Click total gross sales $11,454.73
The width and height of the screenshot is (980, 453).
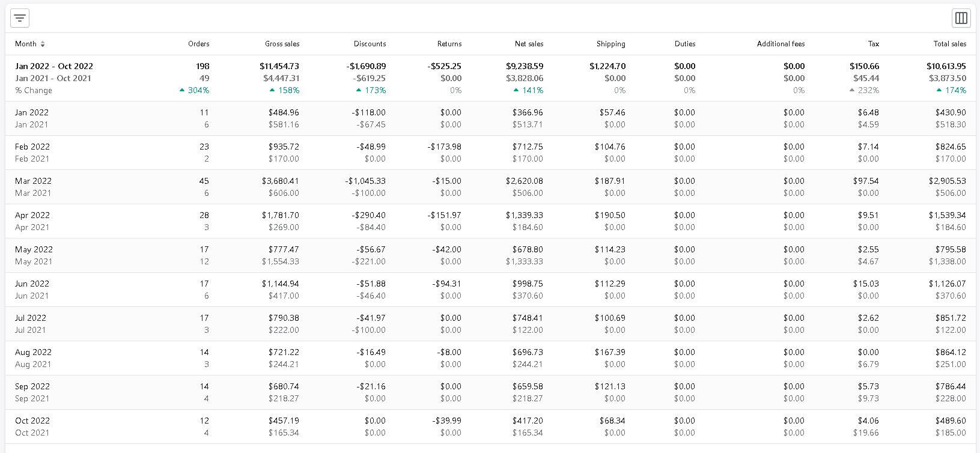(x=279, y=66)
